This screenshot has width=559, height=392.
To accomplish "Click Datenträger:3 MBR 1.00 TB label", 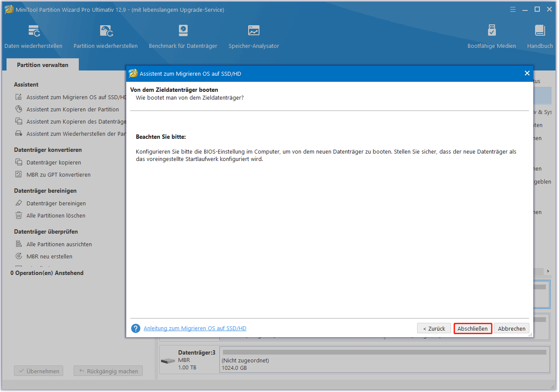I will [196, 360].
